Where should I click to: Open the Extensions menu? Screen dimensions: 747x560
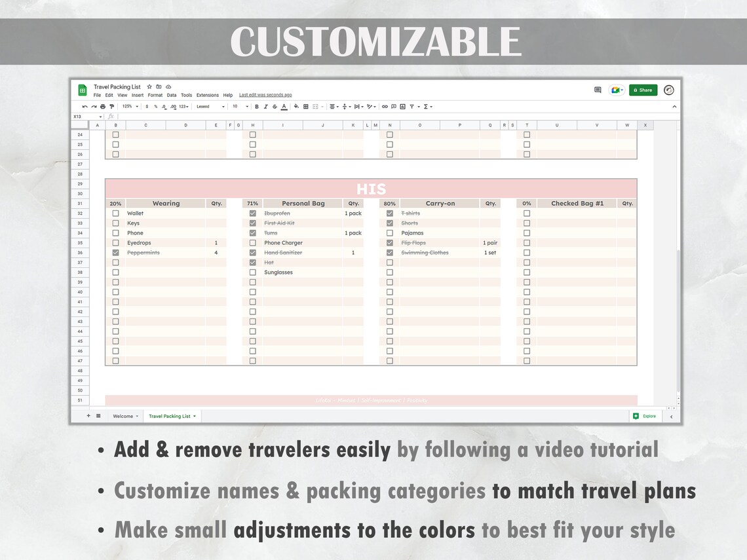pos(207,95)
